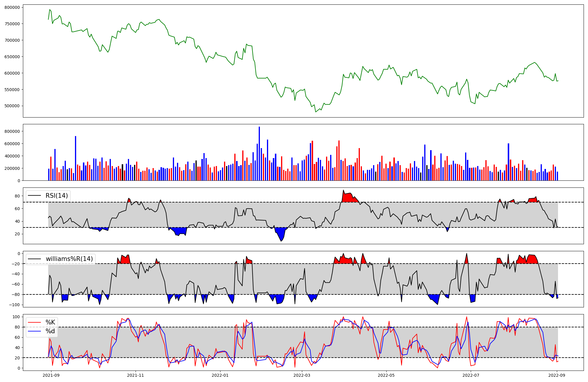Click the 2022-03 x-axis date label
This screenshot has height=382, width=588.
pos(302,375)
